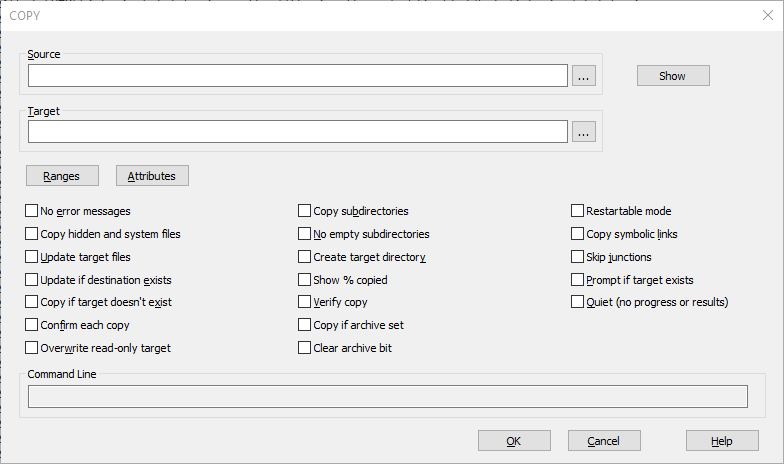Open Help for the COPY dialog

722,440
